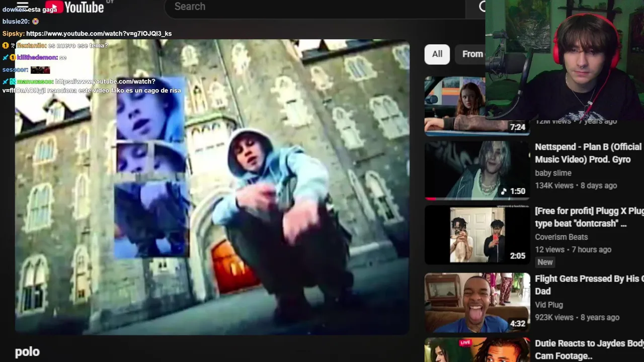Viewport: 644px width, 362px height.
Task: Click the main video player
Action: click(212, 187)
